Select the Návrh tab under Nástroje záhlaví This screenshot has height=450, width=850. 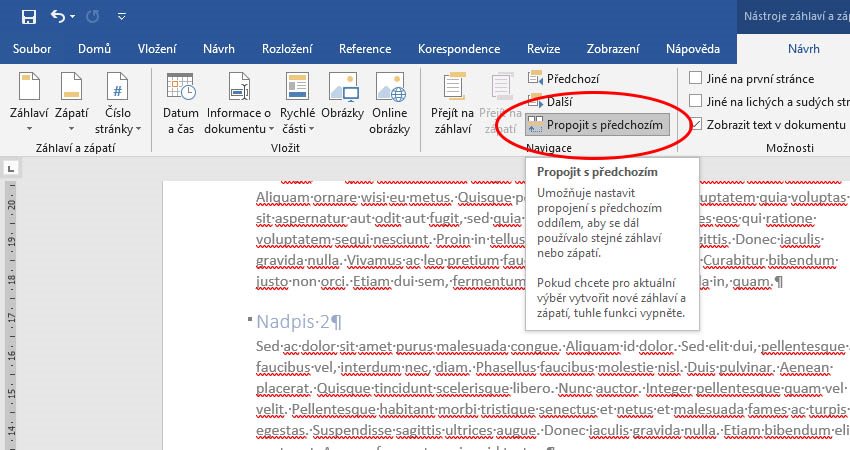803,49
